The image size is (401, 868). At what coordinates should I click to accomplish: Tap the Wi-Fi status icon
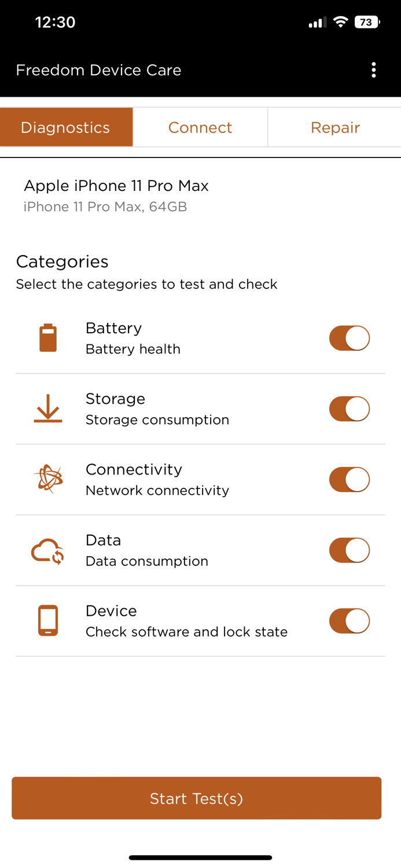point(340,22)
